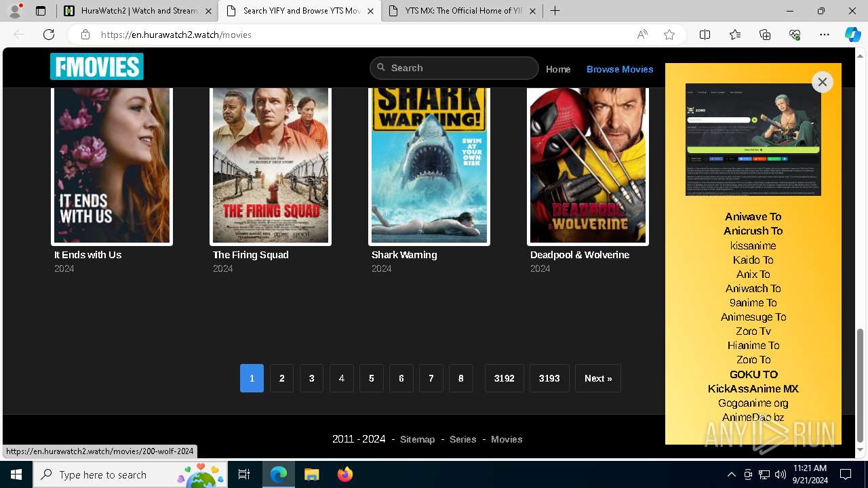
Task: Go to pagination page 8
Action: tap(460, 378)
